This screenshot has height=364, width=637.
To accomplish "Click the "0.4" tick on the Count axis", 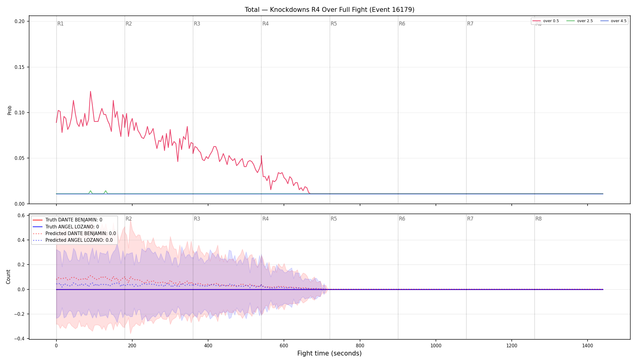I will coord(21,240).
